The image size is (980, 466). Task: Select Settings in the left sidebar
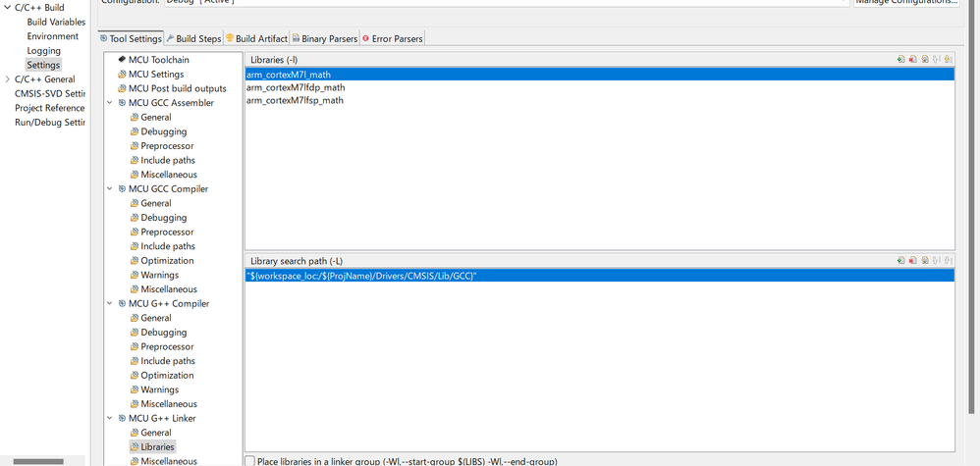(x=43, y=65)
